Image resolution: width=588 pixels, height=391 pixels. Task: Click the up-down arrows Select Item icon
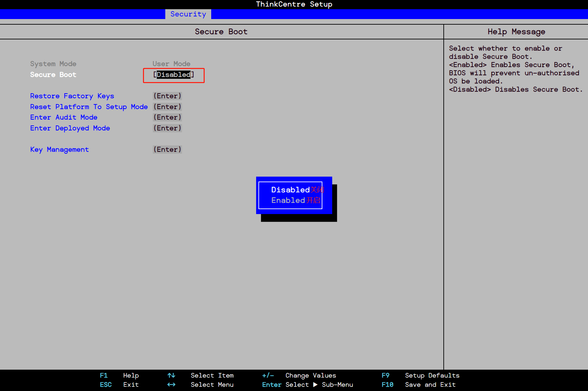pyautogui.click(x=171, y=375)
